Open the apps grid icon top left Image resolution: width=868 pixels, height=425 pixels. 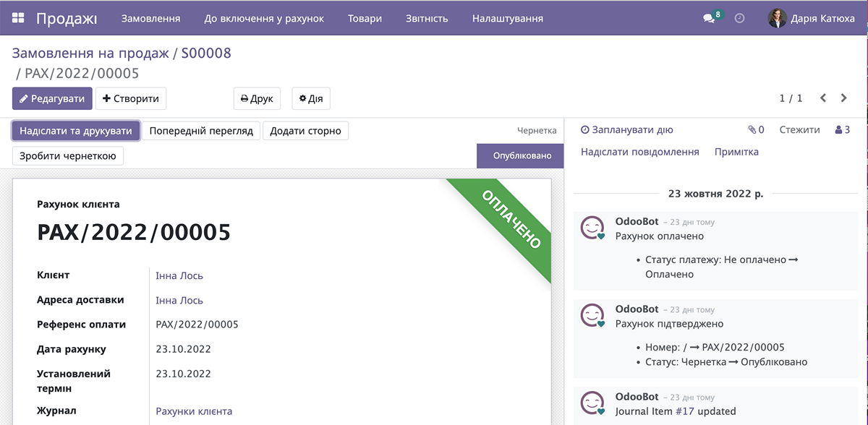click(17, 18)
